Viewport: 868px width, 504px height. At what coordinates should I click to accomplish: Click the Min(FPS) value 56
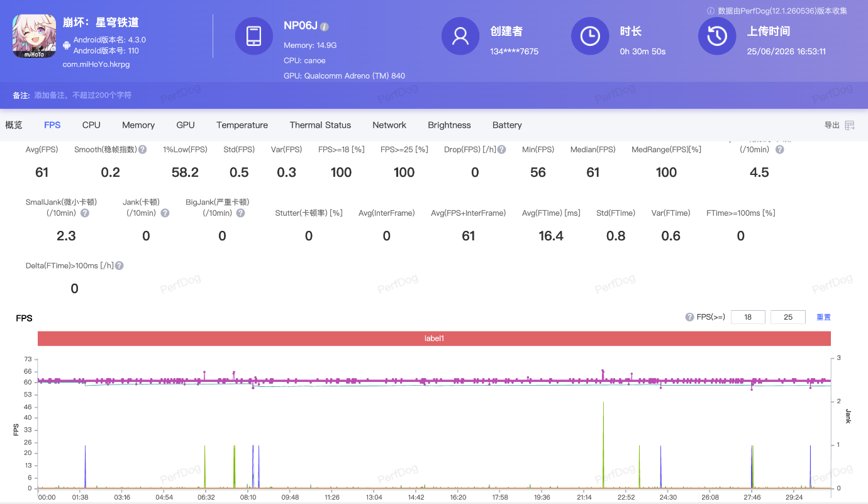click(x=538, y=172)
